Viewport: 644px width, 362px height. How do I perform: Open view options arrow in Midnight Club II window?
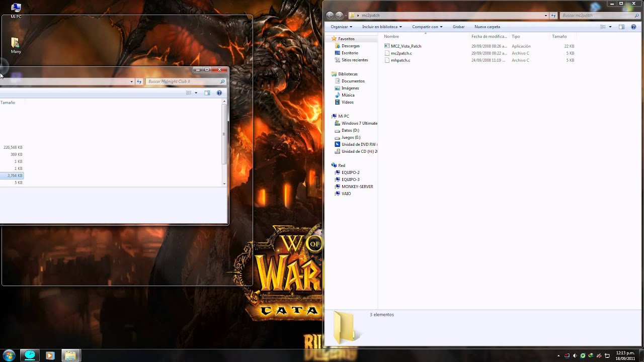pos(196,93)
